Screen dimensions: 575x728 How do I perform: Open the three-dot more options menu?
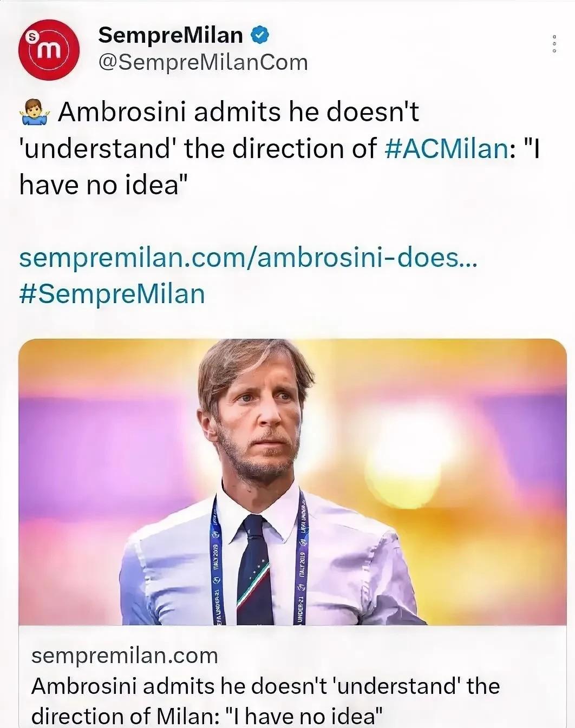coord(554,44)
